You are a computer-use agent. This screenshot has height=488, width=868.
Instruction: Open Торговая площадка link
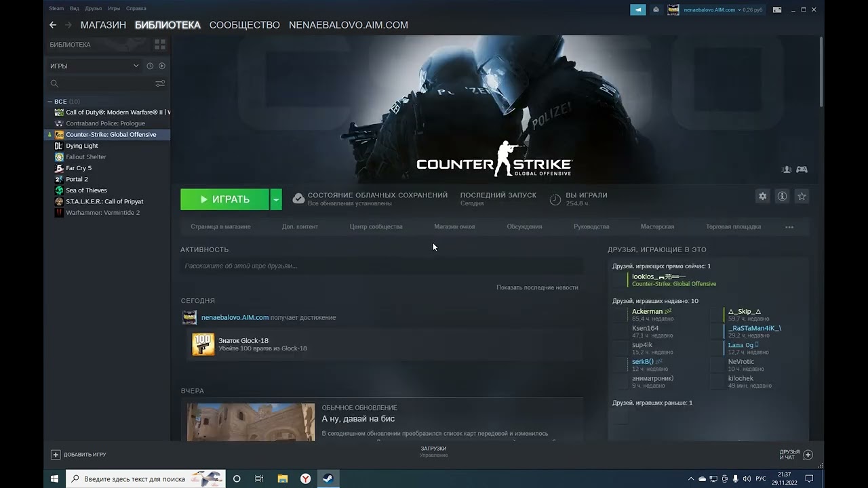(733, 226)
